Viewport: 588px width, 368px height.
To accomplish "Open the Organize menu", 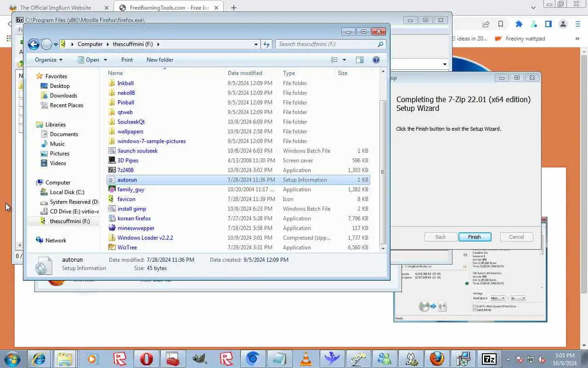I will pyautogui.click(x=48, y=60).
